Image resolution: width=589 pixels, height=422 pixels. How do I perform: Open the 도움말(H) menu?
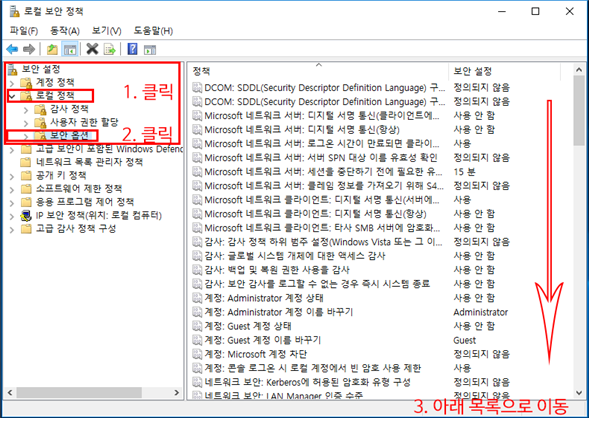[x=153, y=31]
